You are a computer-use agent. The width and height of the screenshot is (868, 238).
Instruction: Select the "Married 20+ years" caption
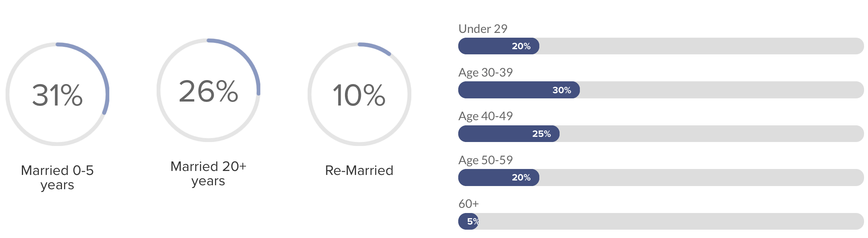(208, 173)
